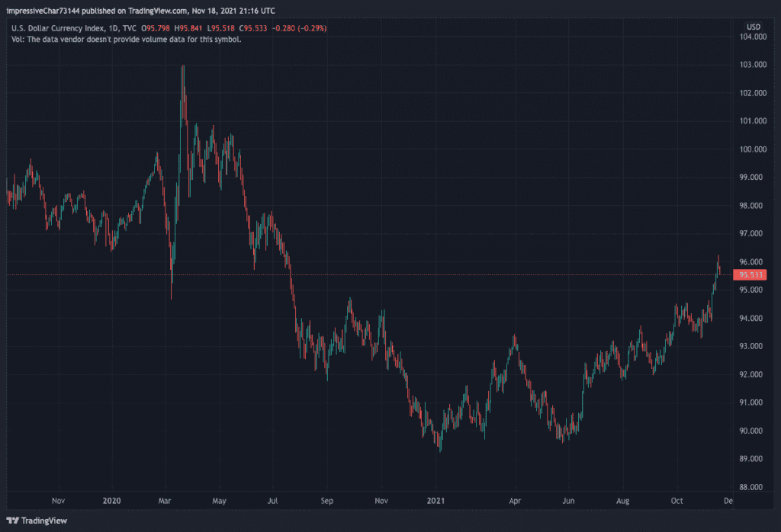Click the 88.000 price axis label
The width and height of the screenshot is (781, 532).
pyautogui.click(x=754, y=487)
